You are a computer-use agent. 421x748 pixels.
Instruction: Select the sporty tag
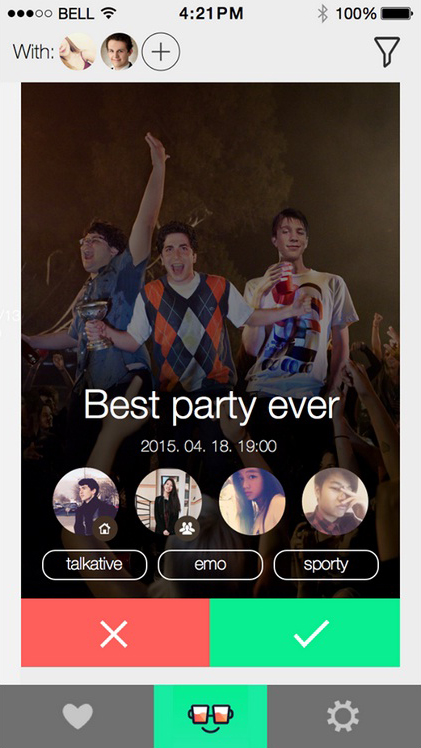pyautogui.click(x=326, y=565)
